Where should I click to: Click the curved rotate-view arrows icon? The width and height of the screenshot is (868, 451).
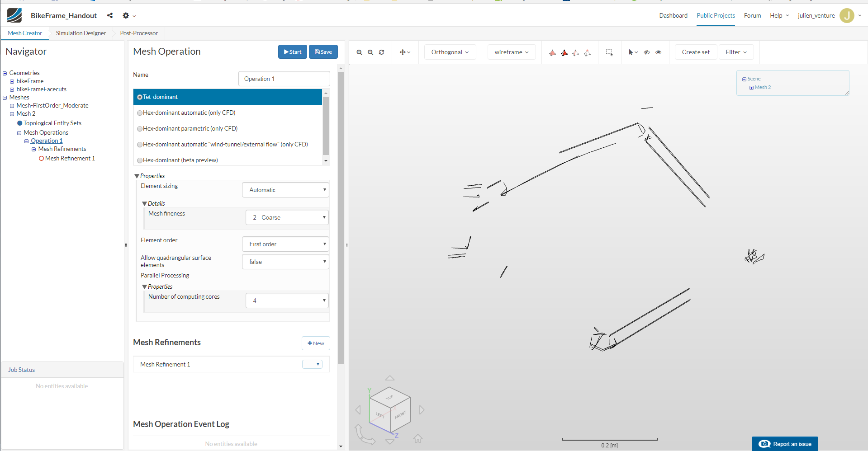pyautogui.click(x=365, y=435)
